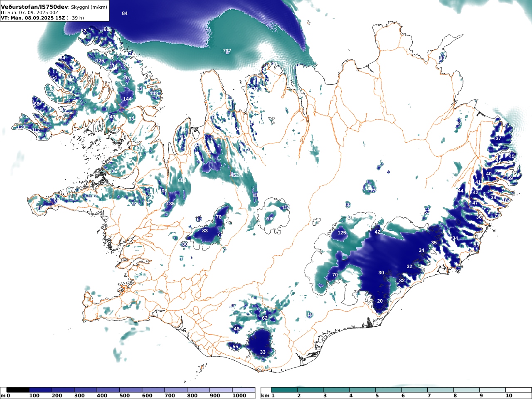This screenshot has width=532, height=399.
Task: Click the 'Veðurstofan/IS750dev' title text
Action: click(x=34, y=7)
